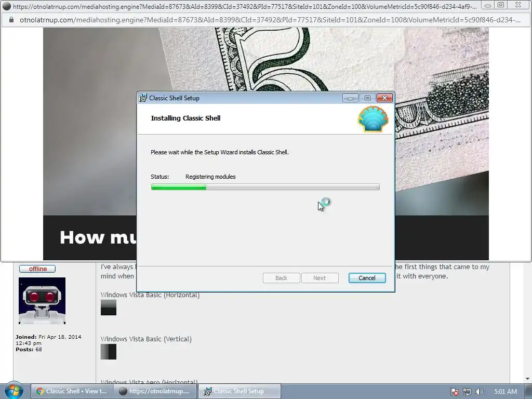Click the installation progress bar
Screen dimensions: 532x399
[x=265, y=187]
